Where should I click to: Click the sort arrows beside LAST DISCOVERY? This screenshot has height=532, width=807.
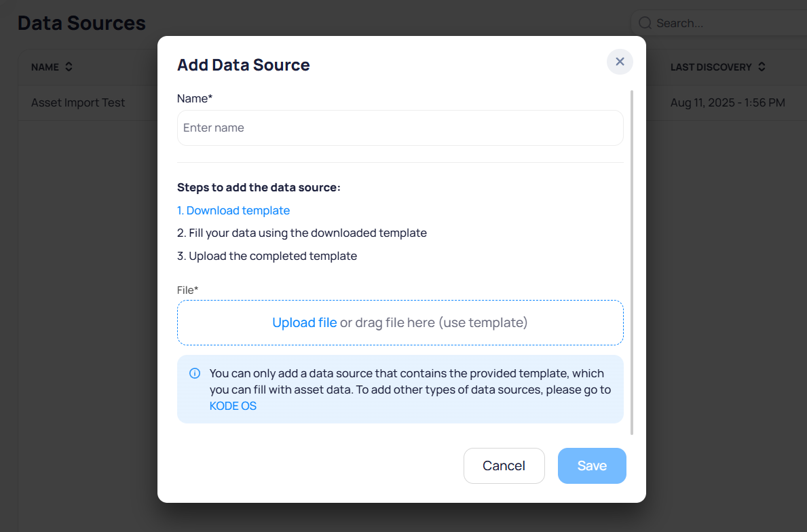coord(762,67)
